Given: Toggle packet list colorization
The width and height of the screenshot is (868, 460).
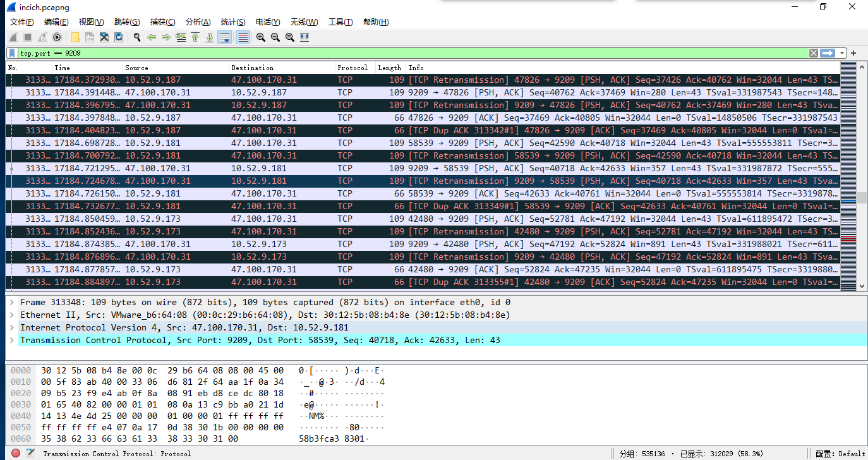Looking at the screenshot, I should click(243, 37).
